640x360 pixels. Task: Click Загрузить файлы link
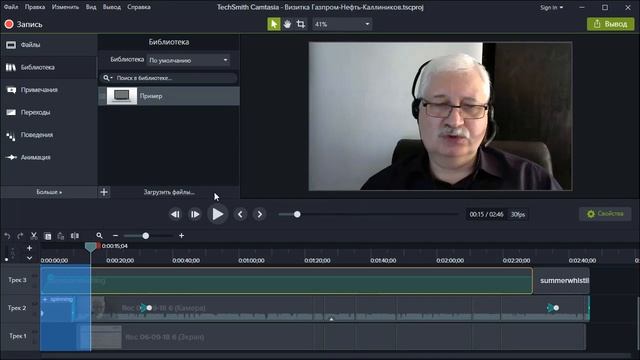point(169,192)
